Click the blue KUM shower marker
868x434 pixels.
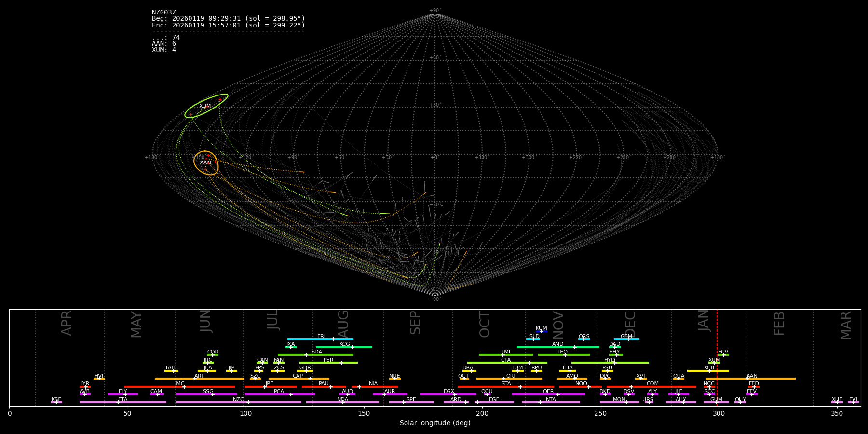pyautogui.click(x=542, y=331)
